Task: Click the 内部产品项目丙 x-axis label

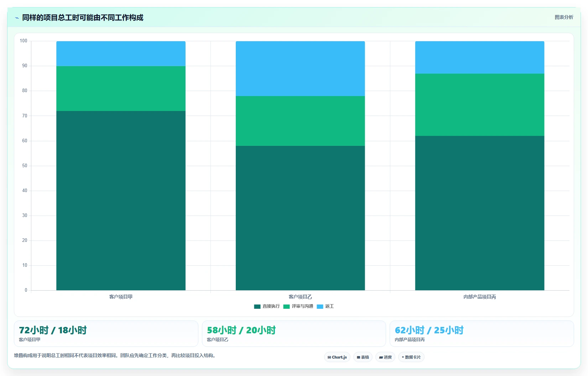Action: point(480,297)
